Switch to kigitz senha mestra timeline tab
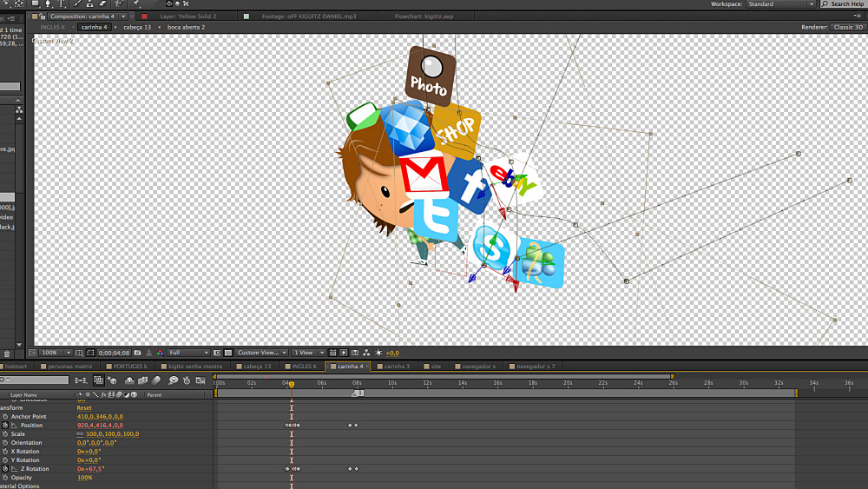Screen dimensions: 868x489 194,366
